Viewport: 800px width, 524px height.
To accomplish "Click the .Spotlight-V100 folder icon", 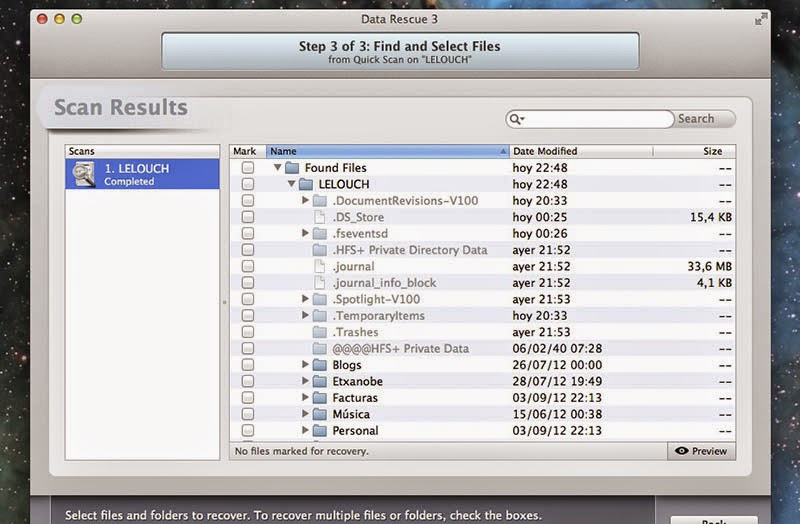I will click(x=319, y=299).
